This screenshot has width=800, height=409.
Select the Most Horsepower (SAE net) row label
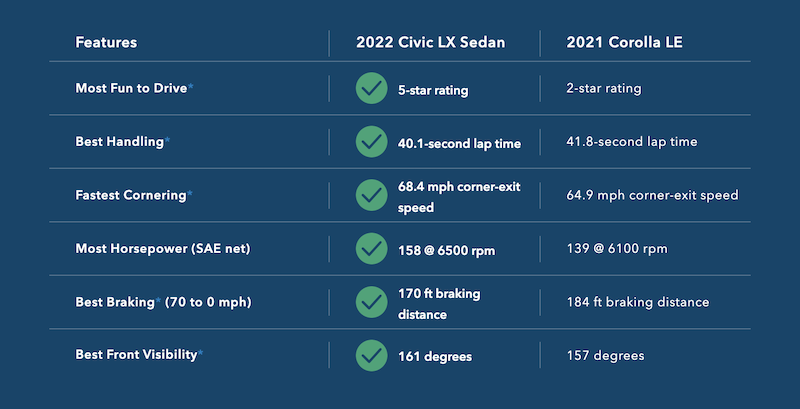pos(163,249)
